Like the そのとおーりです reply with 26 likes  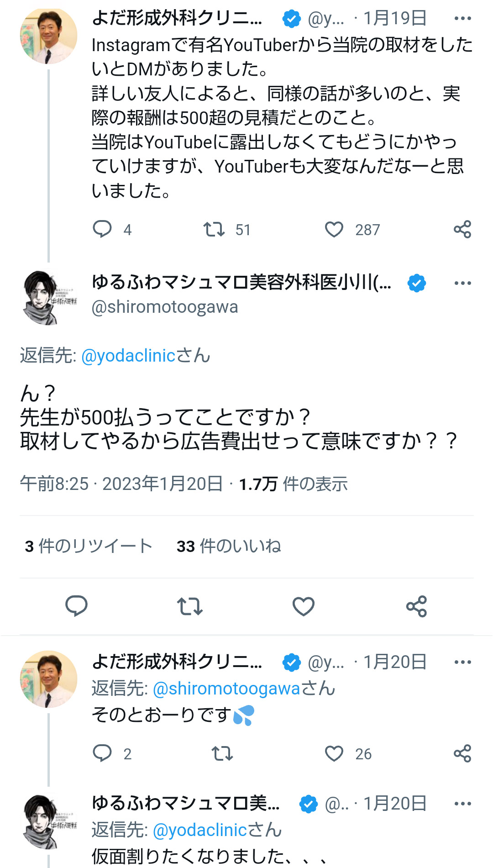334,753
